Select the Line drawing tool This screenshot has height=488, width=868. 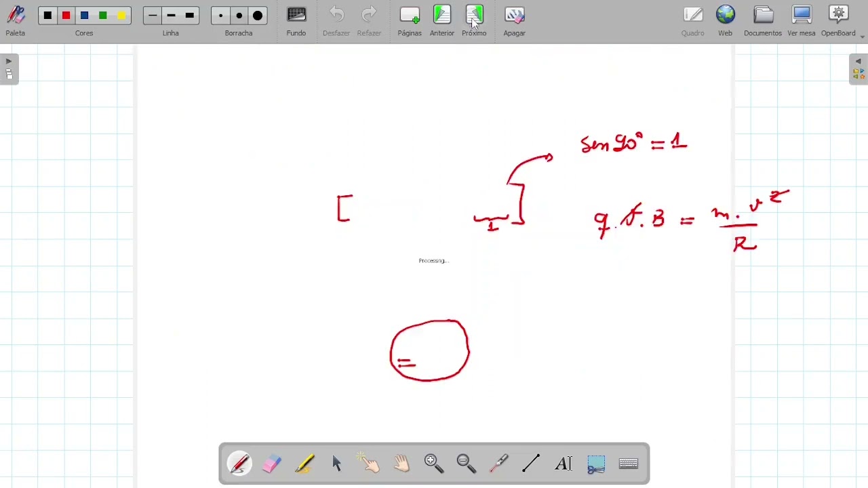(531, 464)
